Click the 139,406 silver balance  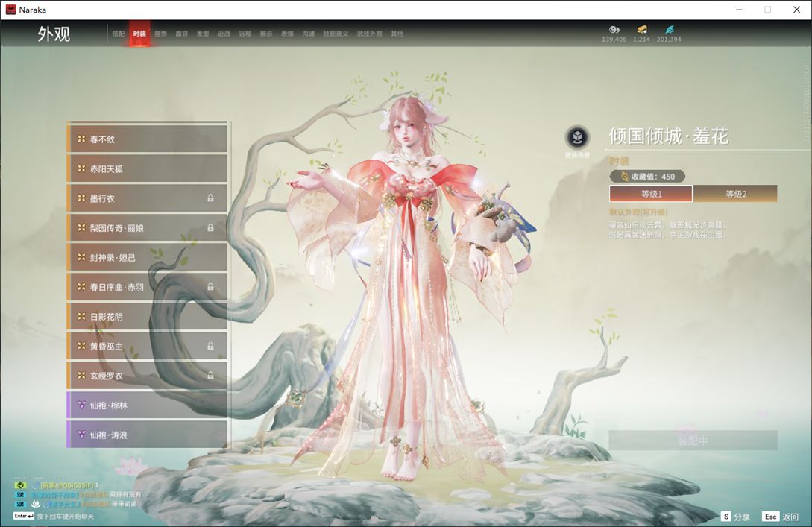pos(614,40)
